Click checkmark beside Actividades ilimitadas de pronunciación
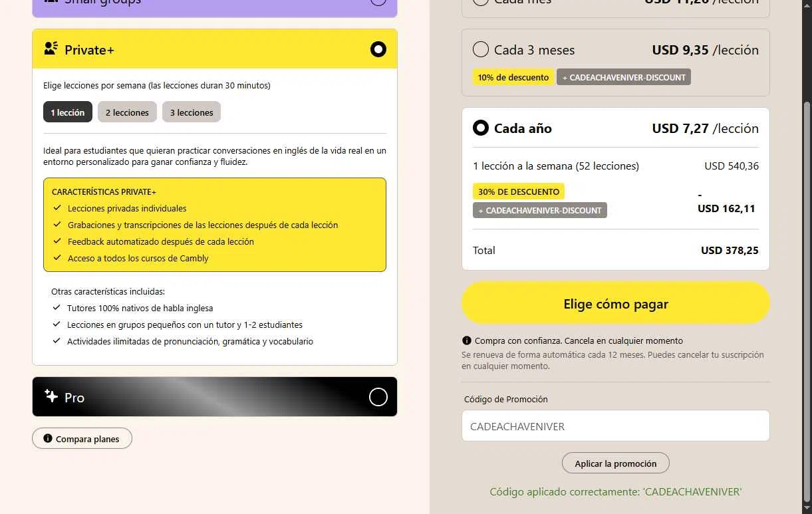 [x=57, y=341]
